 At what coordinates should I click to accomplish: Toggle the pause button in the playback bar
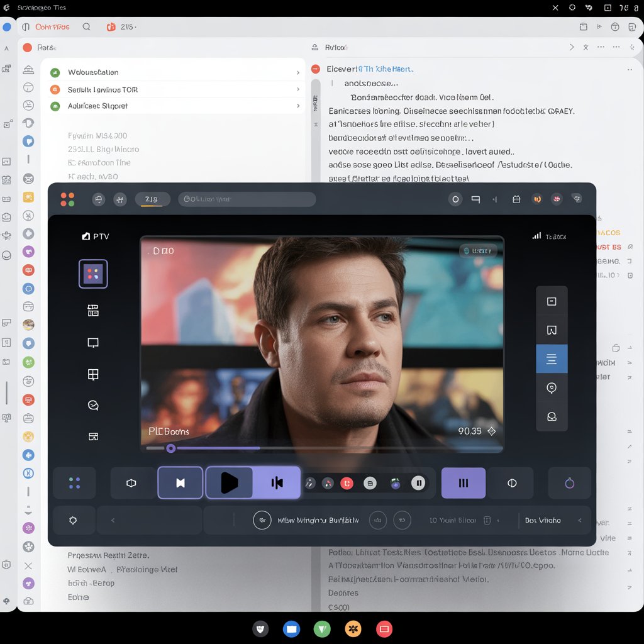[x=419, y=483]
